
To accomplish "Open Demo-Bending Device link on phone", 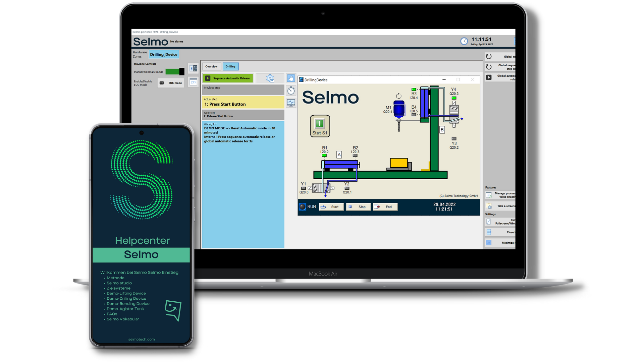I will 128,304.
